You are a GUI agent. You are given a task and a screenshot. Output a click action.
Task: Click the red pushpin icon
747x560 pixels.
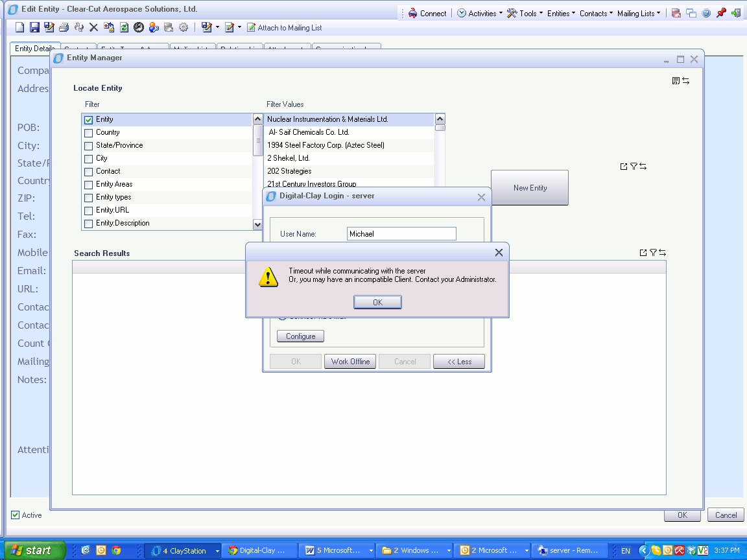[721, 14]
